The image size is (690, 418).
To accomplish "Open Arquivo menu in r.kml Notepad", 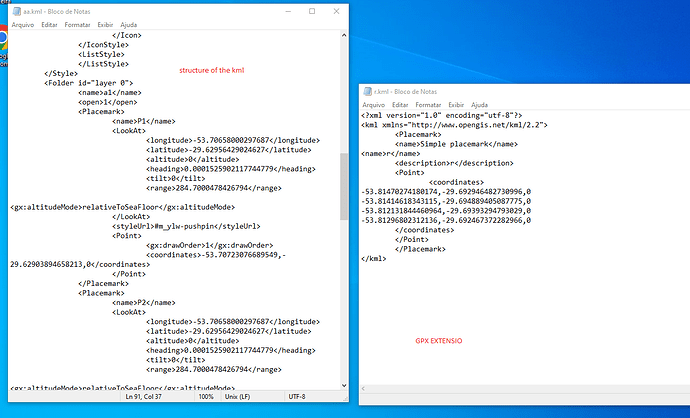I will click(x=374, y=105).
